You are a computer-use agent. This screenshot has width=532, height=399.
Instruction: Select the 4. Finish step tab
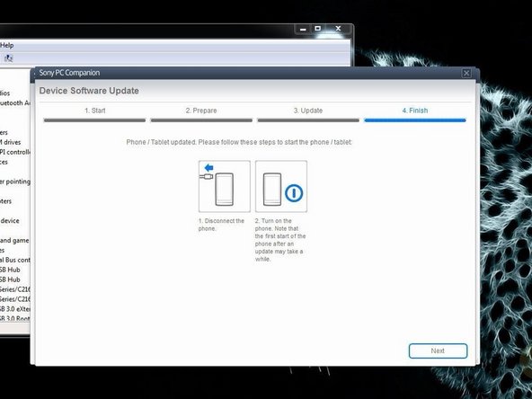point(415,111)
